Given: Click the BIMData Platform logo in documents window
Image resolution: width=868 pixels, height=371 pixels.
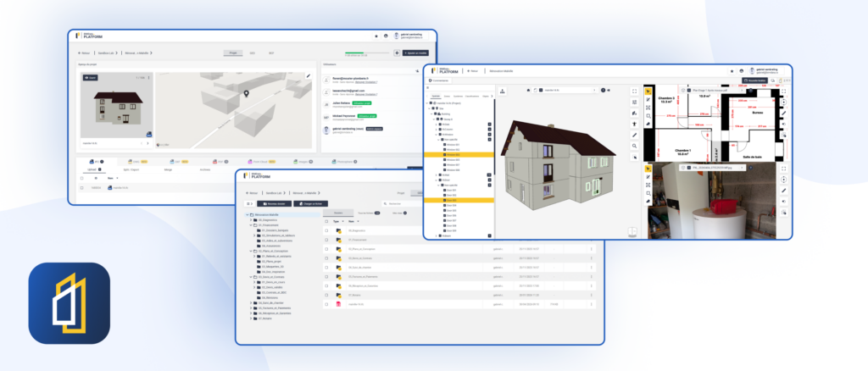Looking at the screenshot, I should pos(256,175).
